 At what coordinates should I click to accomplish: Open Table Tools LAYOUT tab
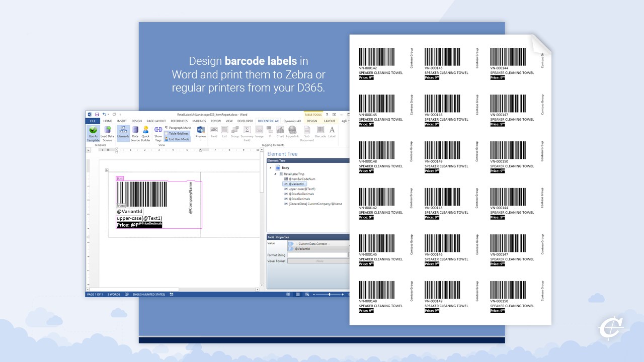click(x=330, y=121)
